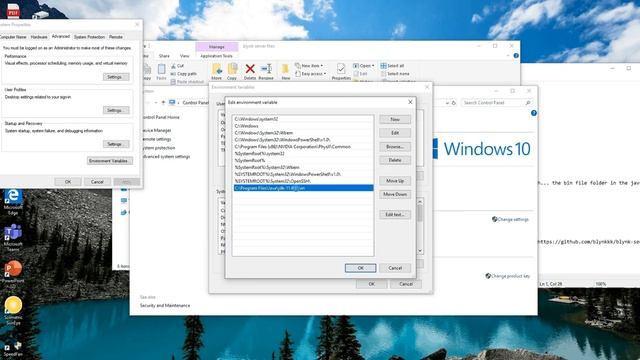The image size is (640, 360).
Task: Open the View ribbon tab
Action: pos(184,56)
